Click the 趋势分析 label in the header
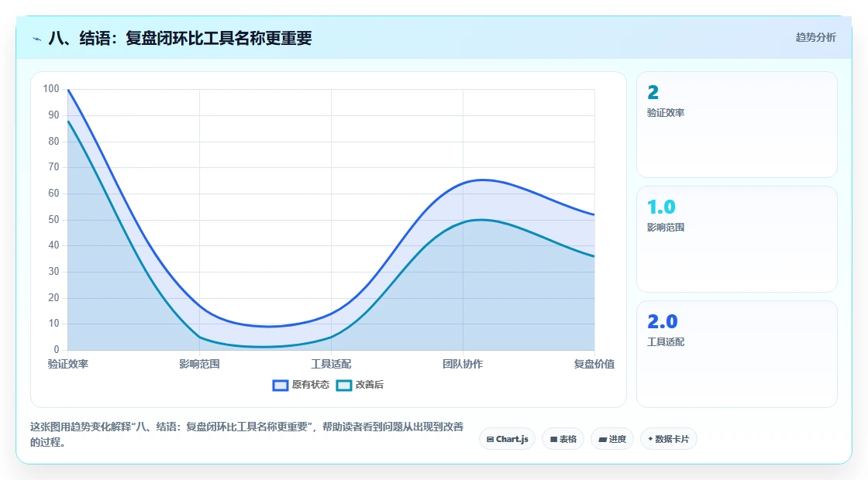The image size is (868, 480). (x=815, y=38)
